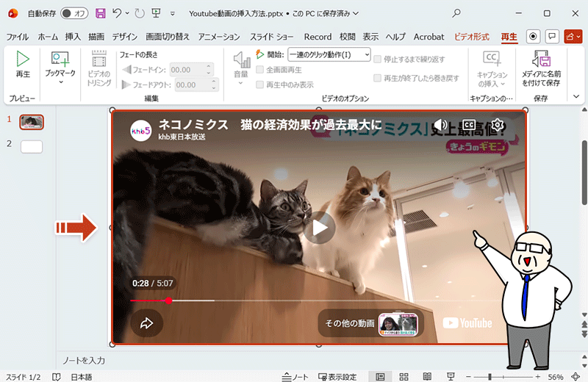Open the Home (ホーム) tab

point(48,37)
